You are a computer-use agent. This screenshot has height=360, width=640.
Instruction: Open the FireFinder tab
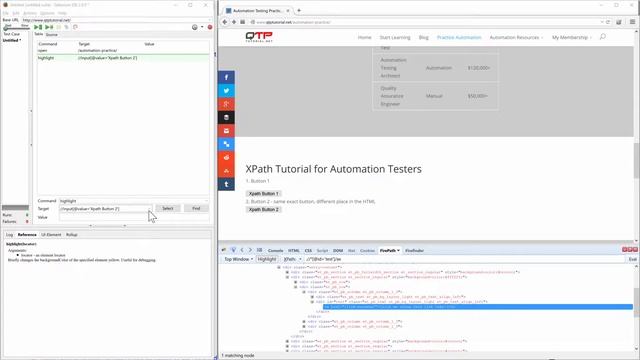tap(414, 250)
